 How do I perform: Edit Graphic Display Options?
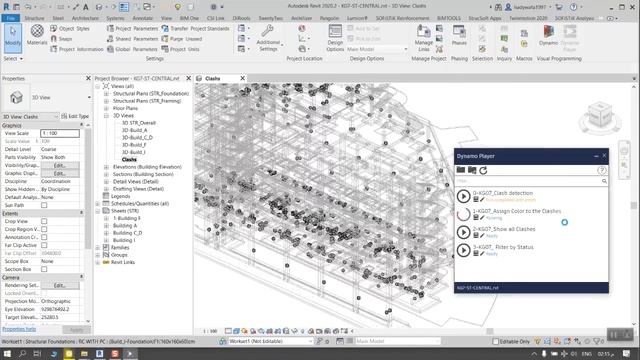coord(60,173)
